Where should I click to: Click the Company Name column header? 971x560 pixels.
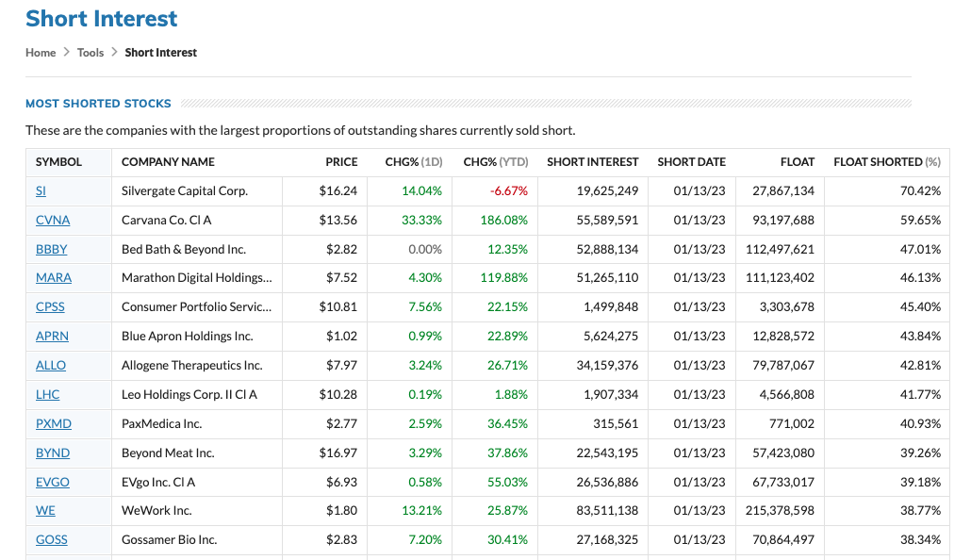(168, 162)
